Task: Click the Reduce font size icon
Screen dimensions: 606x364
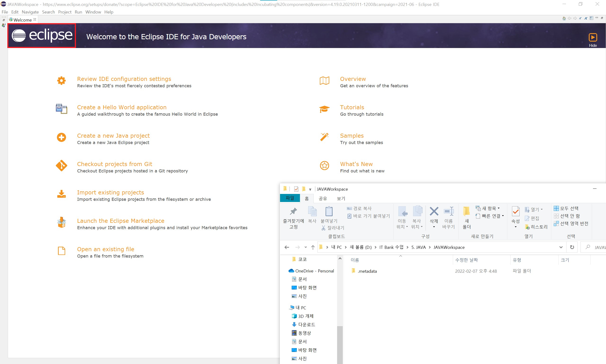Action: pyautogui.click(x=580, y=18)
